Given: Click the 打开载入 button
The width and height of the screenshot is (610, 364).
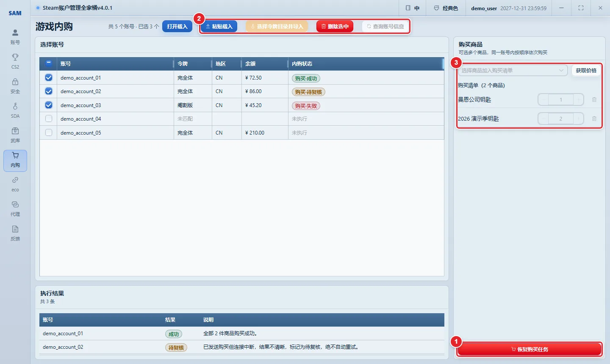Looking at the screenshot, I should (177, 26).
